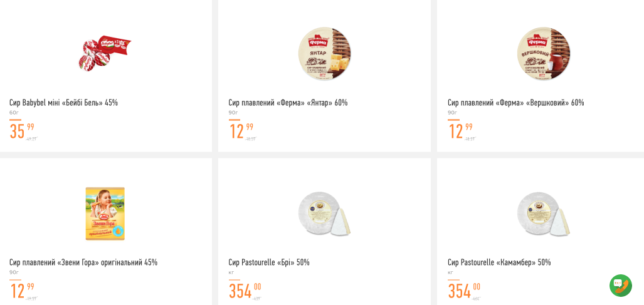Click the 12.99 price of Звени Гора cheese
The height and width of the screenshot is (305, 644).
click(x=22, y=291)
